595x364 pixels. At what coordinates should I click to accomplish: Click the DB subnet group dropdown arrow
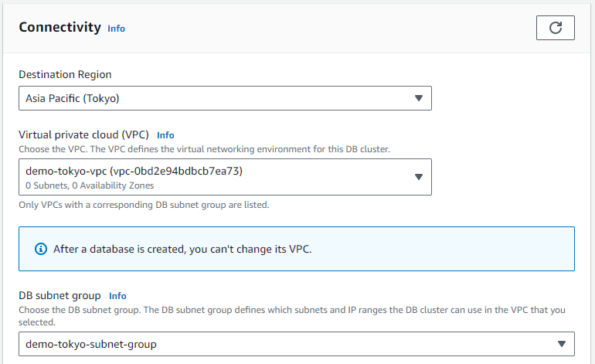(561, 344)
